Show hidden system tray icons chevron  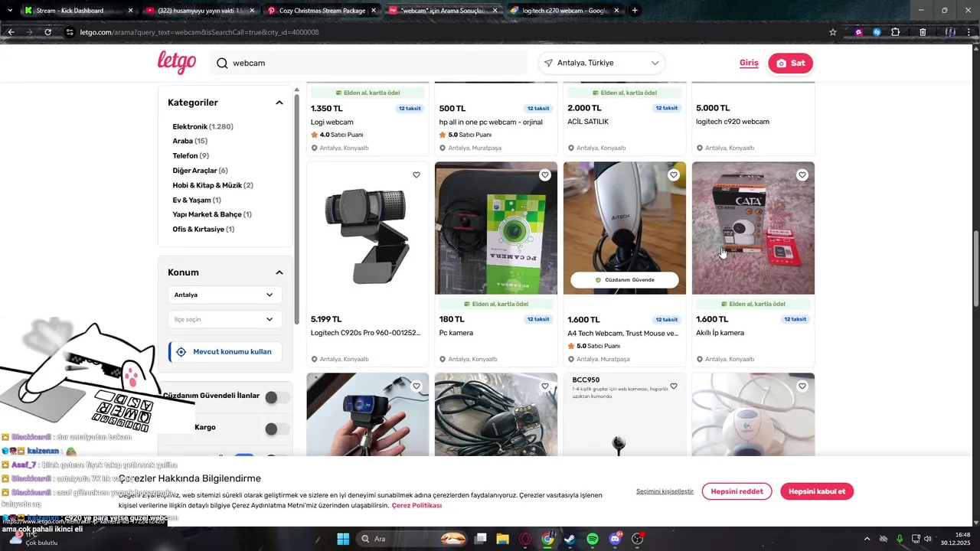coord(867,539)
